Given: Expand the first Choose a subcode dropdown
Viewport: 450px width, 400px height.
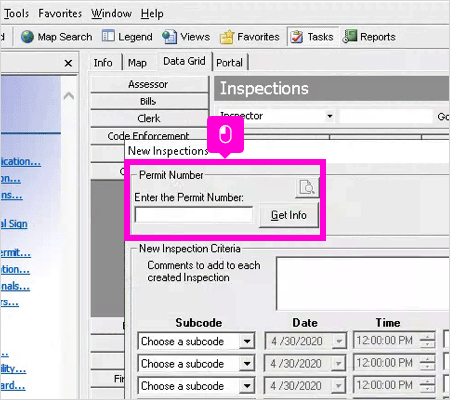Looking at the screenshot, I should tap(247, 341).
